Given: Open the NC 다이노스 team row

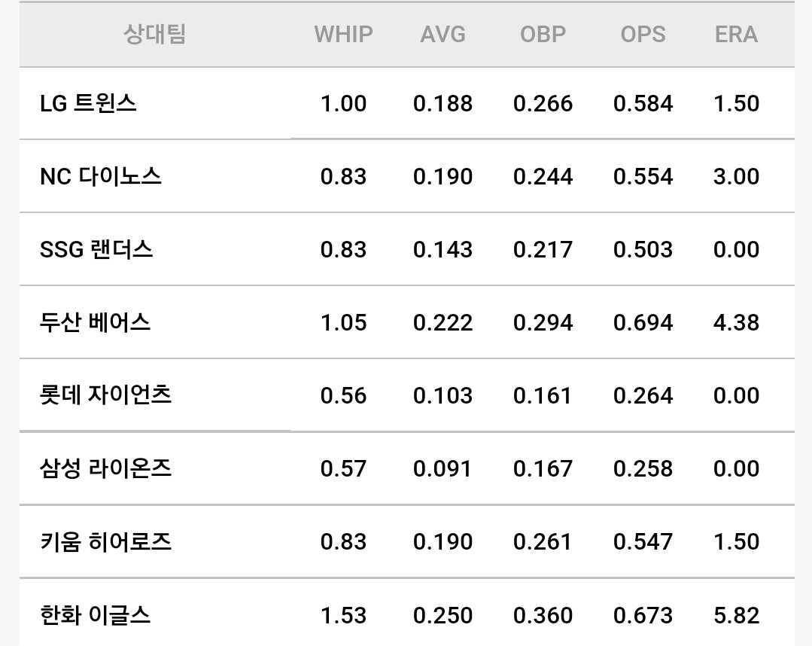Looking at the screenshot, I should tap(407, 176).
